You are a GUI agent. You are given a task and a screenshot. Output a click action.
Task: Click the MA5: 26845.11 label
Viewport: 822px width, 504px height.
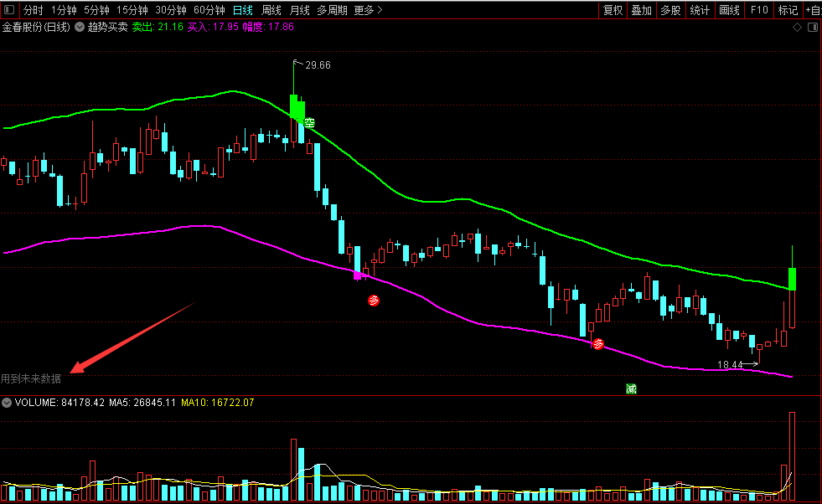pos(142,403)
